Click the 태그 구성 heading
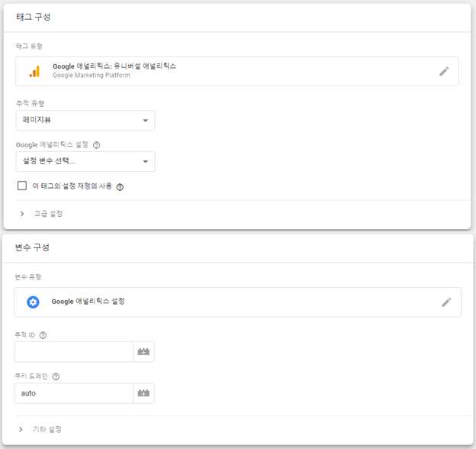 [x=34, y=17]
